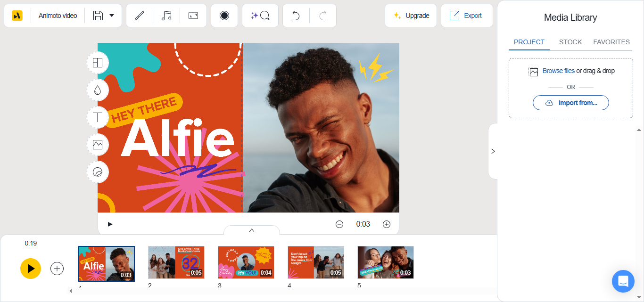Select timeline block 3 It's YOU

click(x=246, y=262)
